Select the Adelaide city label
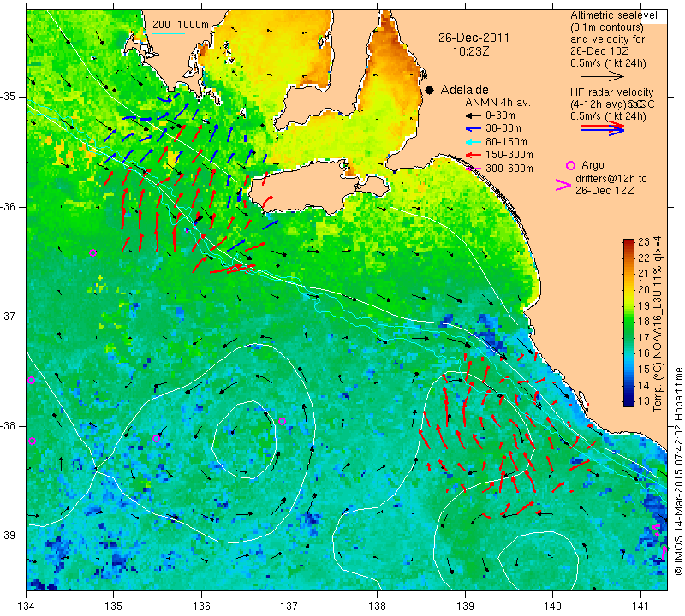This screenshot has height=616, width=685. 464,90
